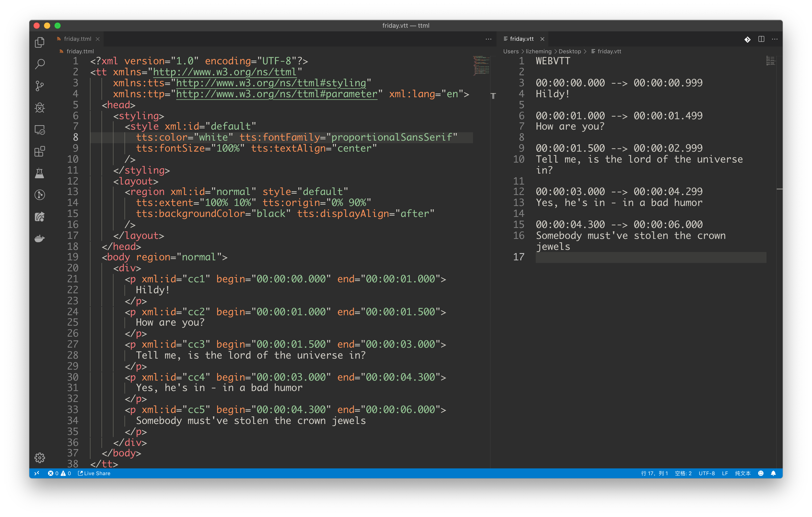The height and width of the screenshot is (517, 812).
Task: Open the Live Share view in the activity bar
Action: [x=40, y=217]
